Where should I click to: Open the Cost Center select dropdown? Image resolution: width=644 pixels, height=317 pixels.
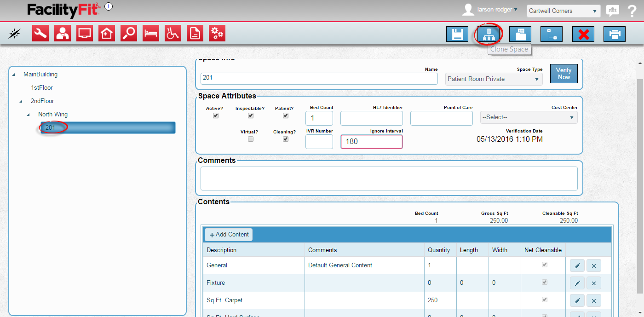click(529, 117)
